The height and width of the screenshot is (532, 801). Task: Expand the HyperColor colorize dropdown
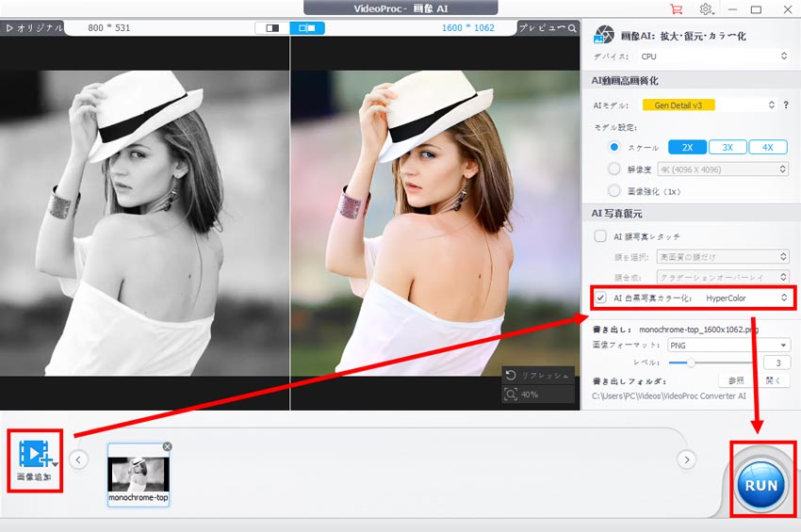(x=744, y=298)
